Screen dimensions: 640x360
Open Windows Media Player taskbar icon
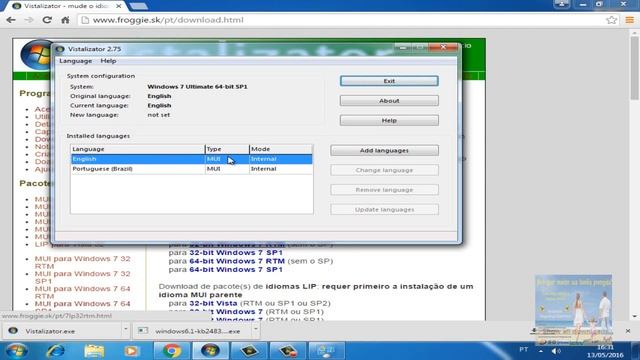tap(131, 351)
